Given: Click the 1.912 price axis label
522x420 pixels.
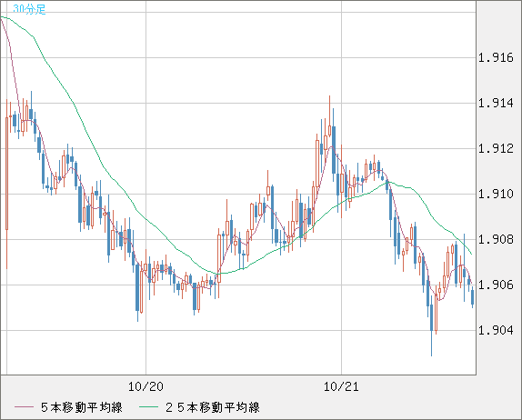Looking at the screenshot, I should [x=496, y=148].
